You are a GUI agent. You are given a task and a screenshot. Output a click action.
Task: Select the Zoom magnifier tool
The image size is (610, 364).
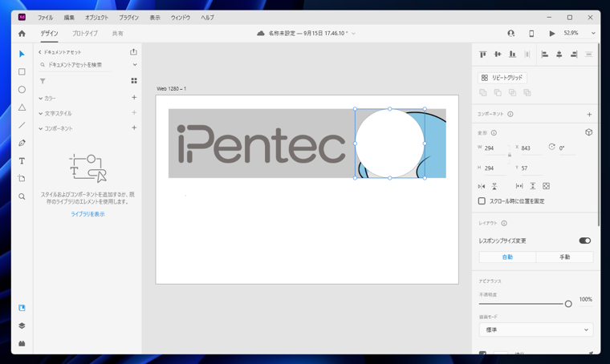[x=22, y=196]
